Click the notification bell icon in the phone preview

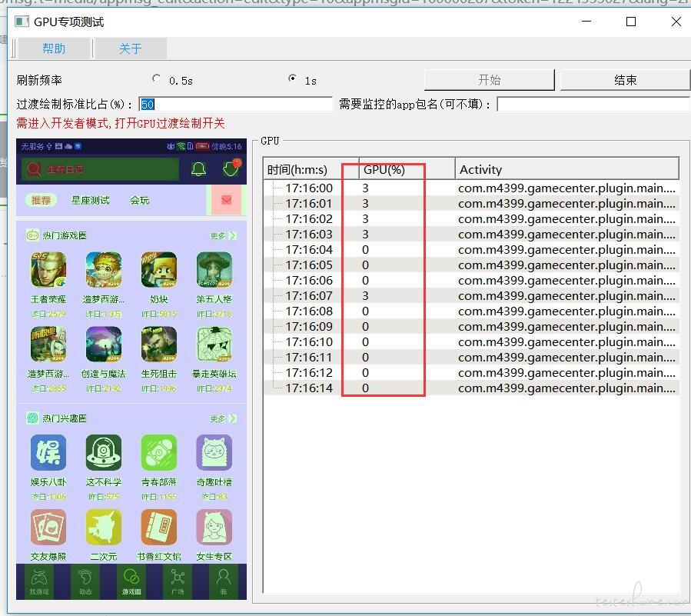198,169
